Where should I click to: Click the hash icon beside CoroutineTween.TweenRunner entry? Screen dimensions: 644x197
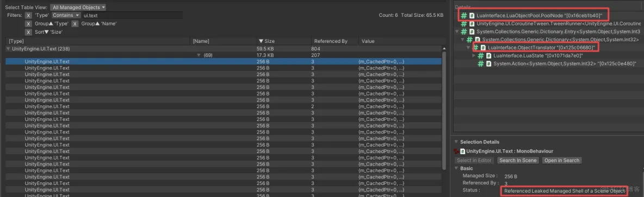coord(464,24)
